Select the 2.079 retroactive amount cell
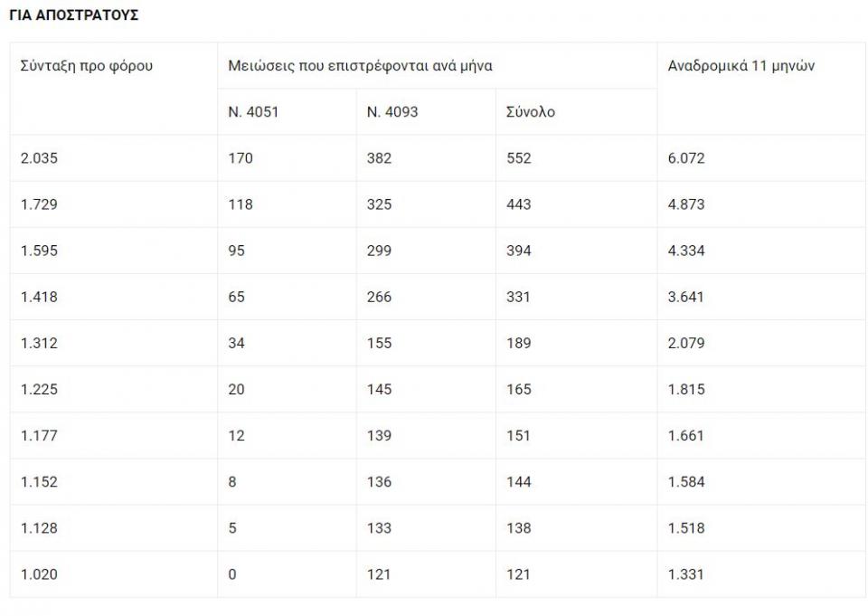Image resolution: width=868 pixels, height=616 pixels. (686, 343)
